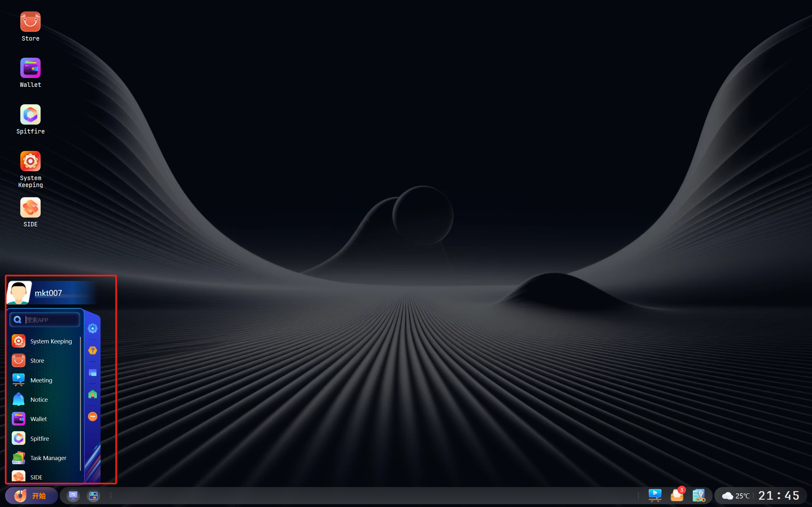This screenshot has width=812, height=507.
Task: Open Wallet from the start menu list
Action: click(43, 419)
